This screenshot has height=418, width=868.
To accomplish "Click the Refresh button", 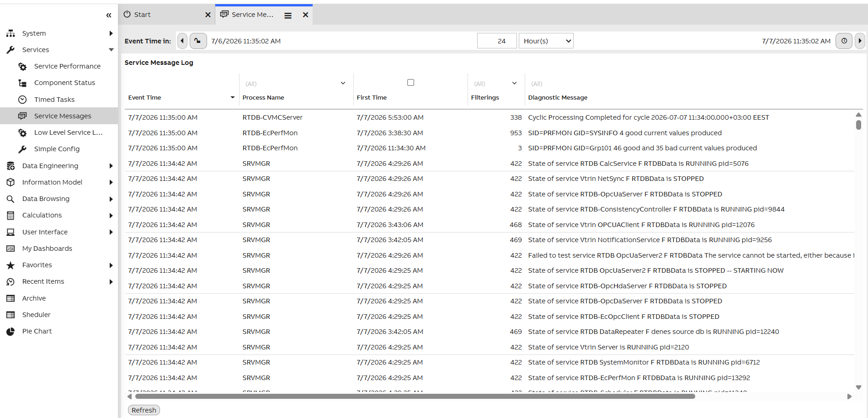I will pos(144,410).
